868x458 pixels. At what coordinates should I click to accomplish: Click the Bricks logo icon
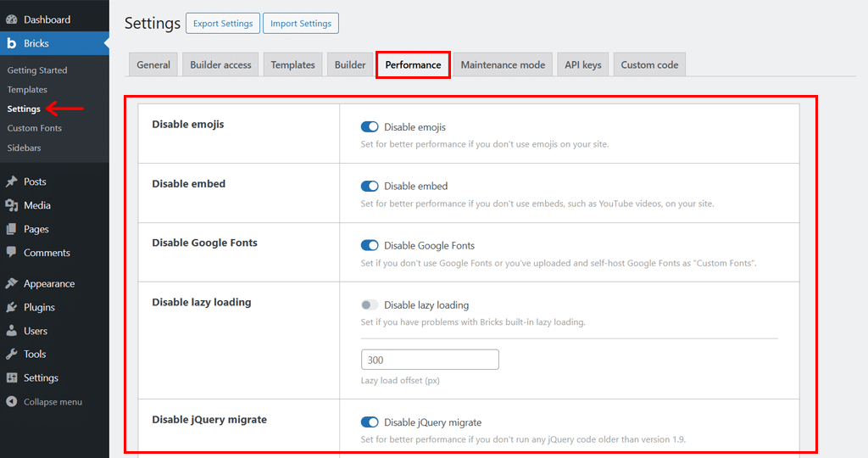[x=12, y=43]
